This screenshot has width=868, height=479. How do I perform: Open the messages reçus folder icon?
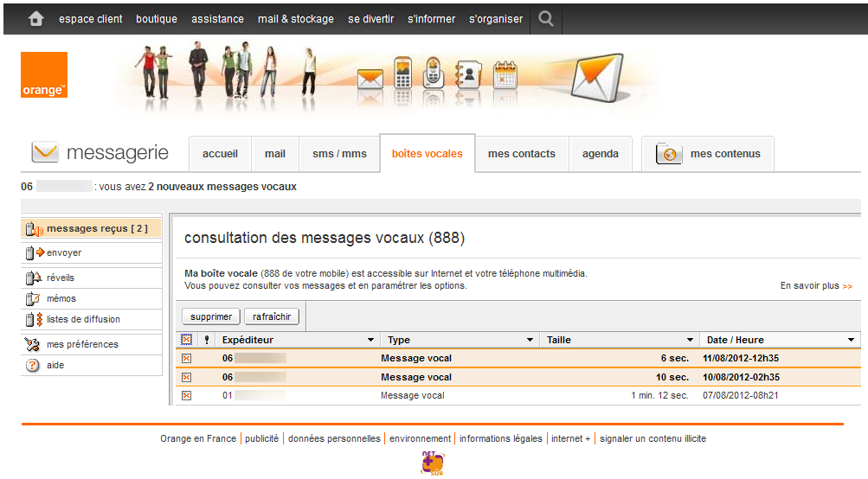pos(34,229)
